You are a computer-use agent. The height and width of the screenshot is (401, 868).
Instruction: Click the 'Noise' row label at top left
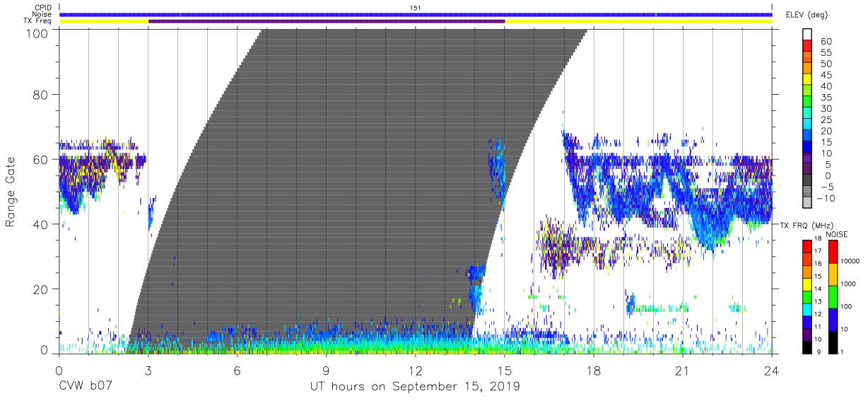[x=41, y=14]
